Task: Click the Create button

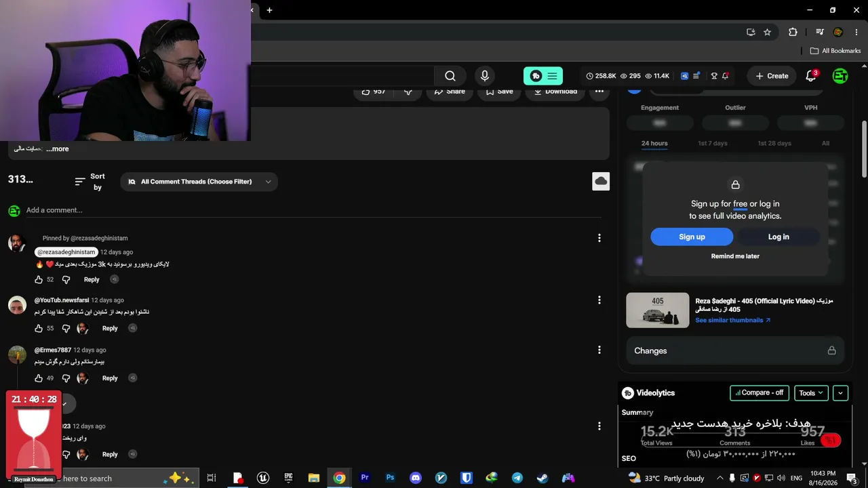Action: (x=772, y=76)
